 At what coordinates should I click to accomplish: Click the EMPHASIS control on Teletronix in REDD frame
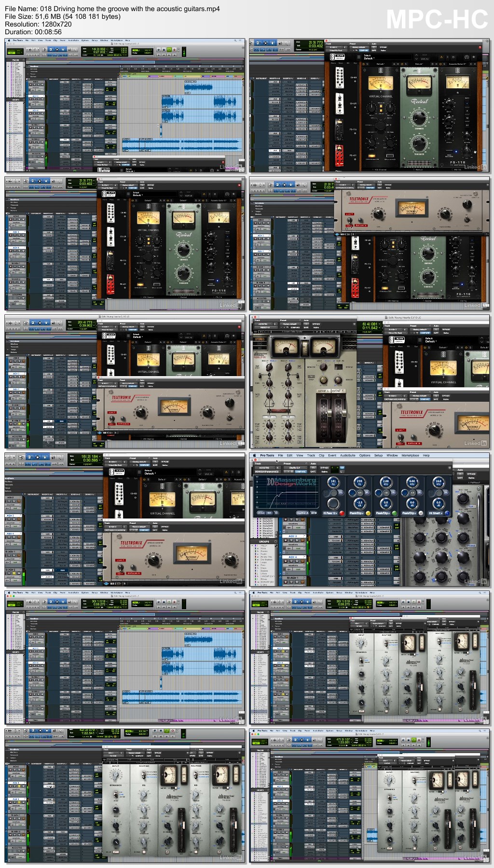click(x=412, y=436)
